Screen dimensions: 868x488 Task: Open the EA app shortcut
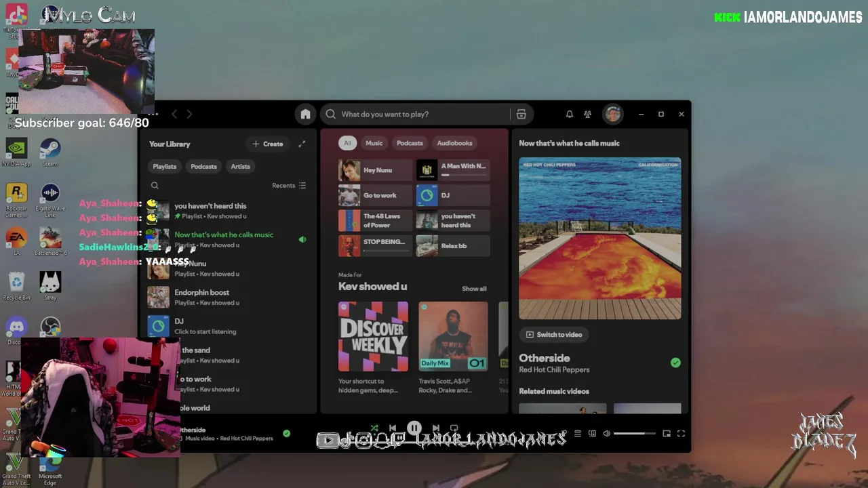pyautogui.click(x=16, y=242)
